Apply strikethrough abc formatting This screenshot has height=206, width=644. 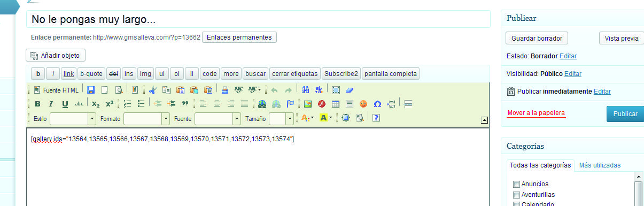click(79, 104)
